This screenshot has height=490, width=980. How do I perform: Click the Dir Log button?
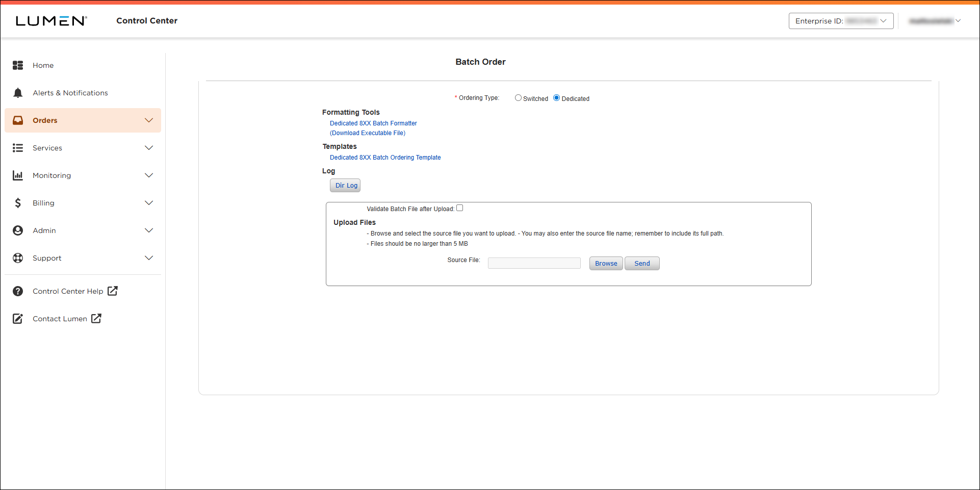pos(345,185)
